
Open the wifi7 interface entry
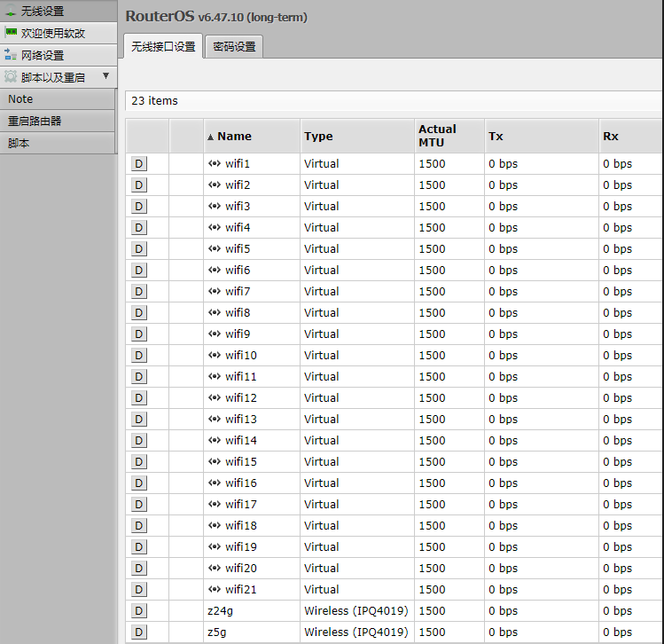tap(238, 292)
